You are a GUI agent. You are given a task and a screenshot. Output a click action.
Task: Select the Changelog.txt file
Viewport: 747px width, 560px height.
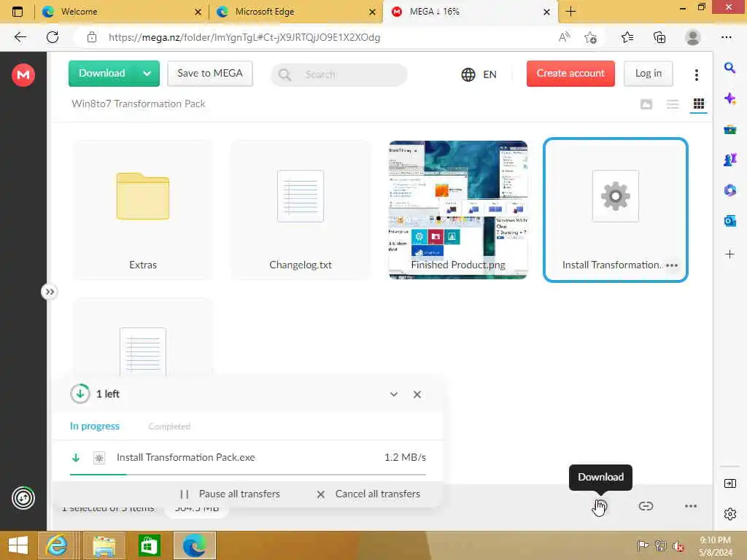tap(300, 209)
